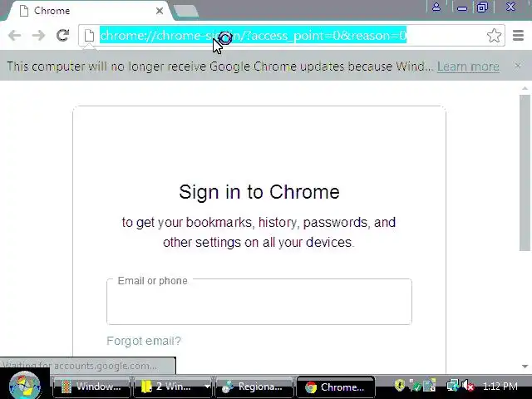Go back using the browser back arrow
This screenshot has height=399, width=532.
pos(15,35)
